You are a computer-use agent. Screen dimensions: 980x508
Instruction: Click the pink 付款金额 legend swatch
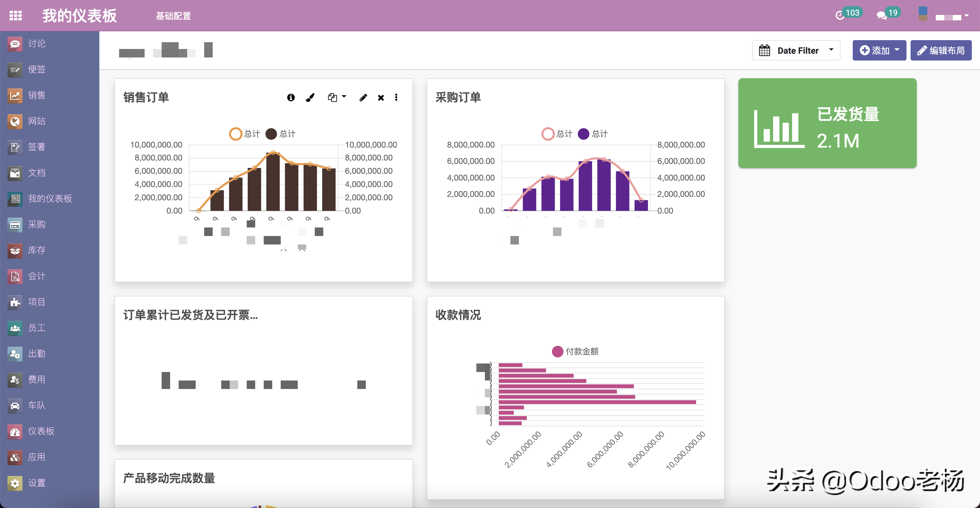[557, 351]
